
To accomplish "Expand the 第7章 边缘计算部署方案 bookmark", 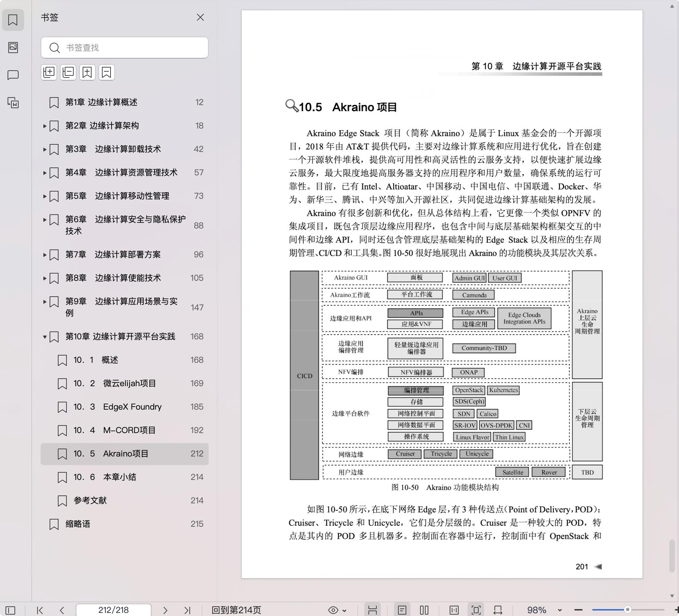I will (45, 255).
